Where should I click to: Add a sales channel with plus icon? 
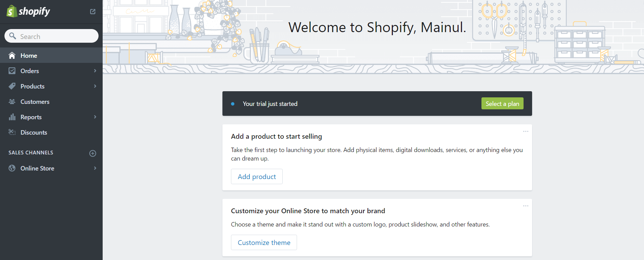click(93, 153)
